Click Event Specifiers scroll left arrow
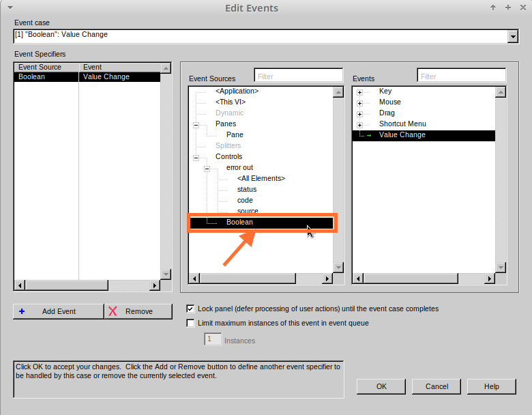Screen dimensions: 532x415 pyautogui.click(x=20, y=285)
